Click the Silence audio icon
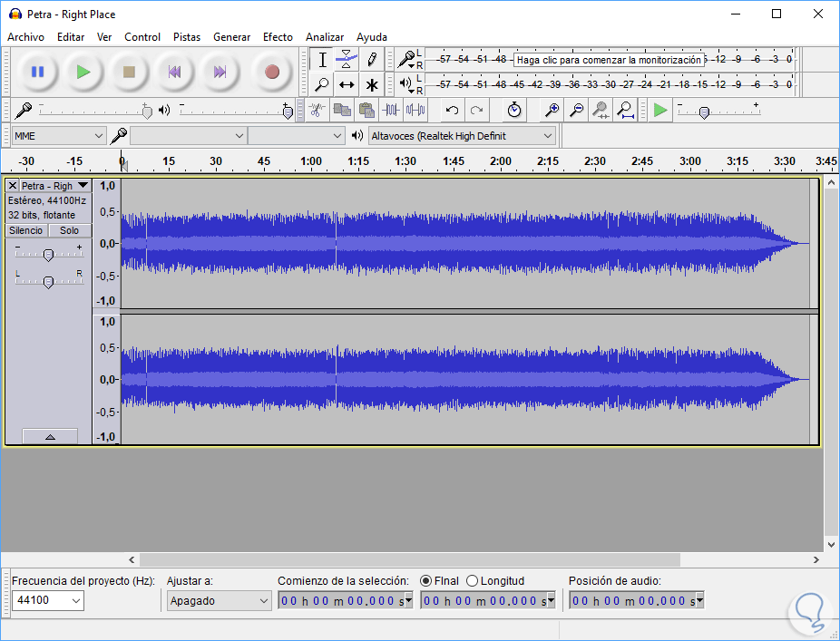The width and height of the screenshot is (840, 641). [415, 111]
